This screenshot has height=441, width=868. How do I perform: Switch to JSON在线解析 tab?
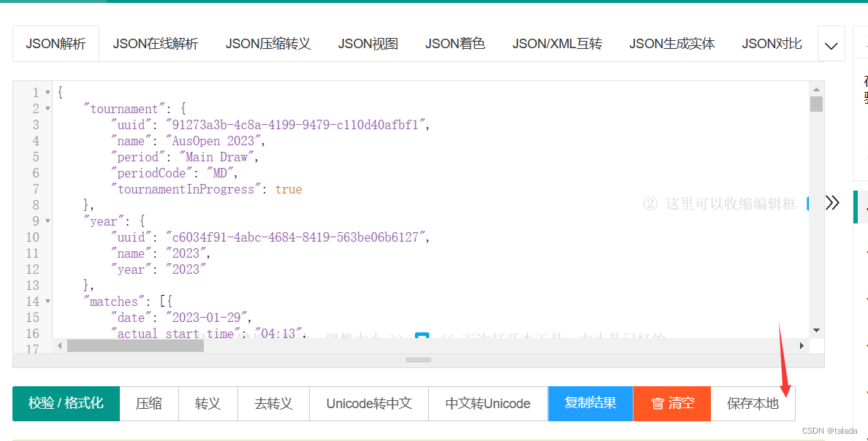pyautogui.click(x=156, y=44)
